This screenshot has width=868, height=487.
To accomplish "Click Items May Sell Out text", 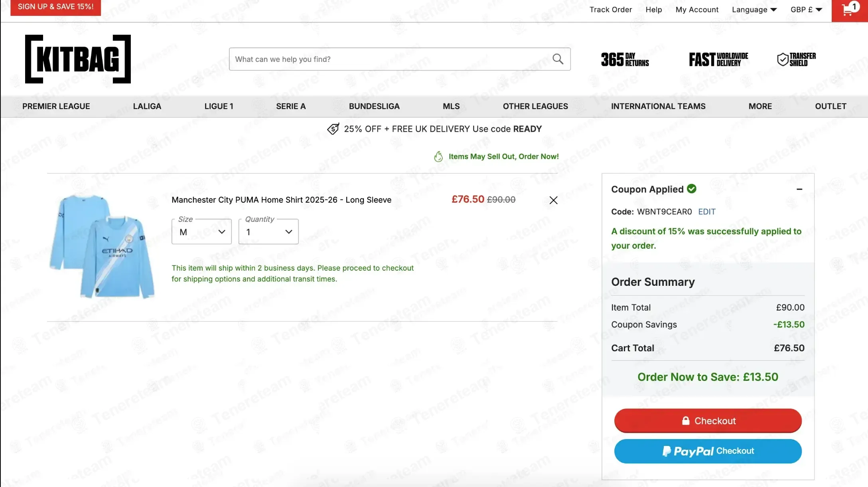I will [503, 156].
